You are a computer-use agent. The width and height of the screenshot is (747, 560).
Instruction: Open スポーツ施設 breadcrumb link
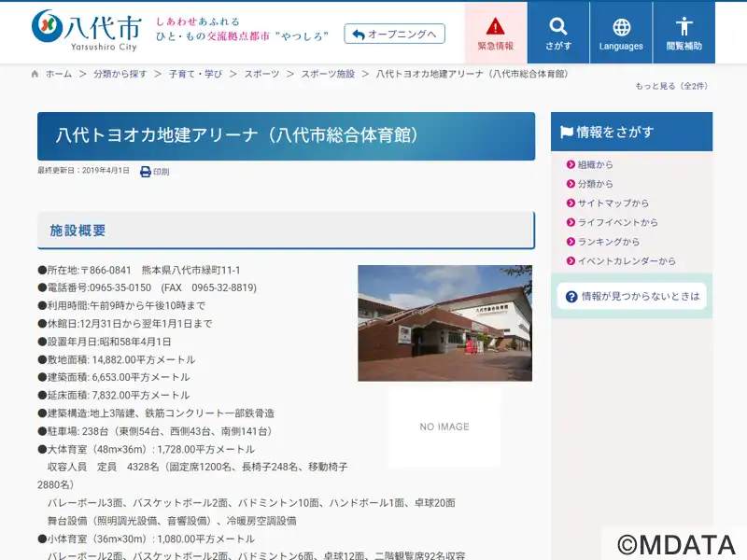pos(328,74)
